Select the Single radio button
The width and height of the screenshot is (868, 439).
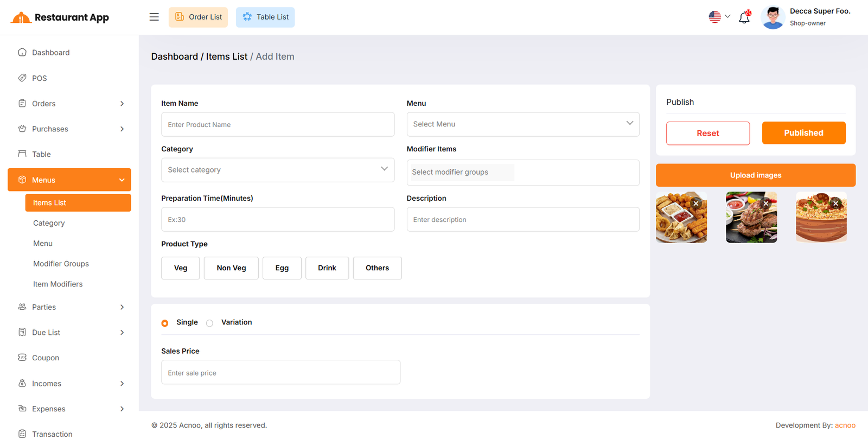165,323
